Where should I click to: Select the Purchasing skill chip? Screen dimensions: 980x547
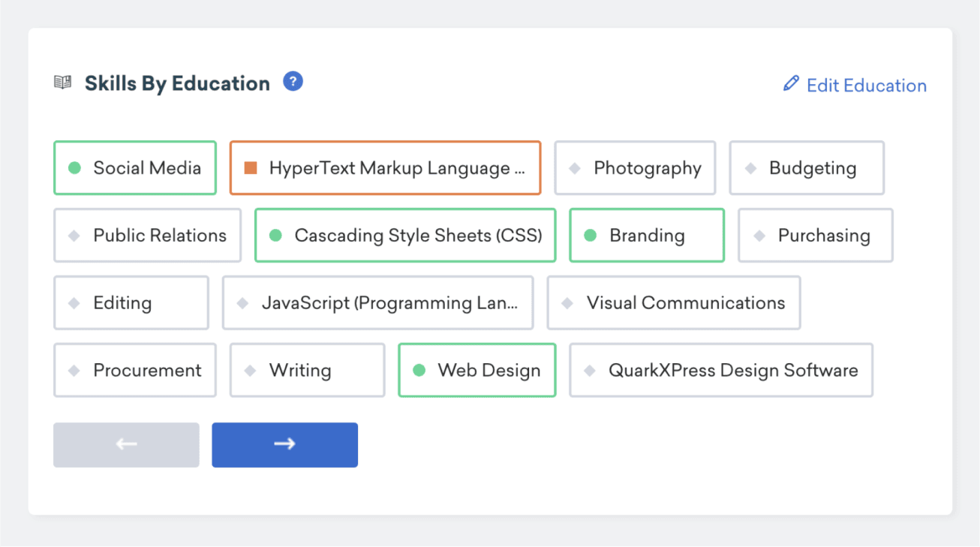[815, 236]
